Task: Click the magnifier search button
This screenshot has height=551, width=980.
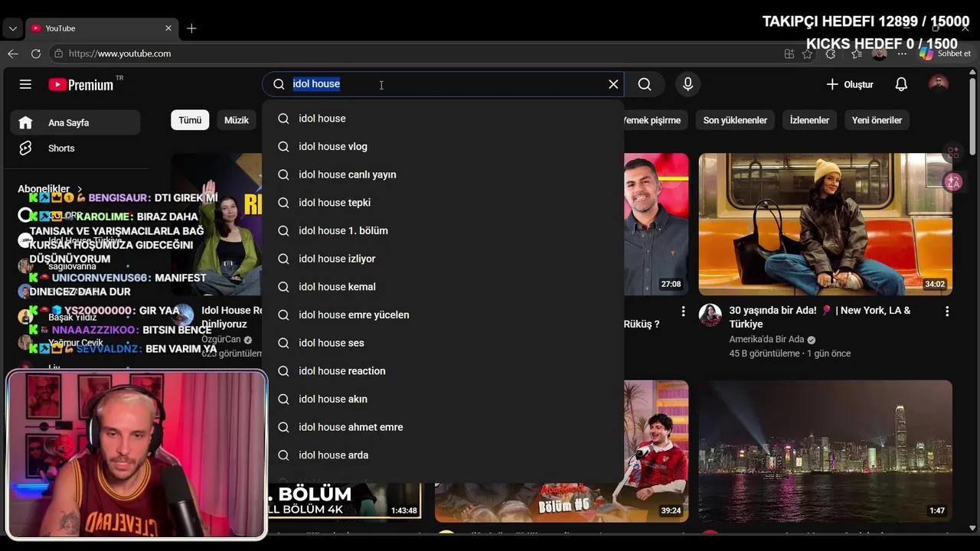Action: coord(645,84)
